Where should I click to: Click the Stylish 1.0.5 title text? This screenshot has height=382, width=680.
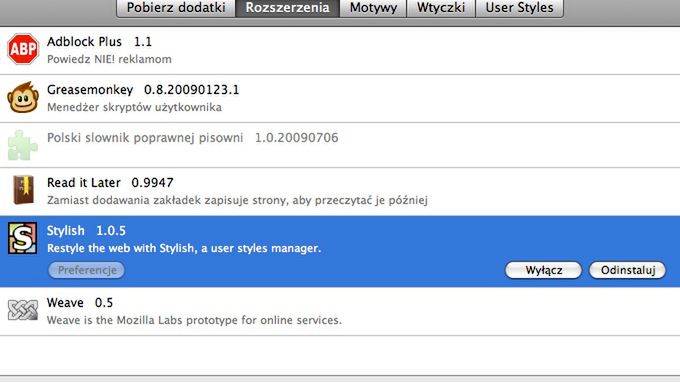pyautogui.click(x=86, y=231)
